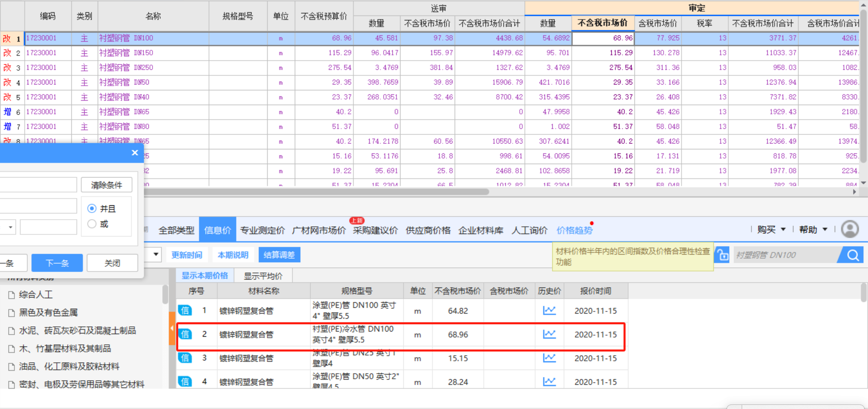This screenshot has width=868, height=409.
Task: Collapse left panel with orange arrow handle
Action: click(172, 328)
